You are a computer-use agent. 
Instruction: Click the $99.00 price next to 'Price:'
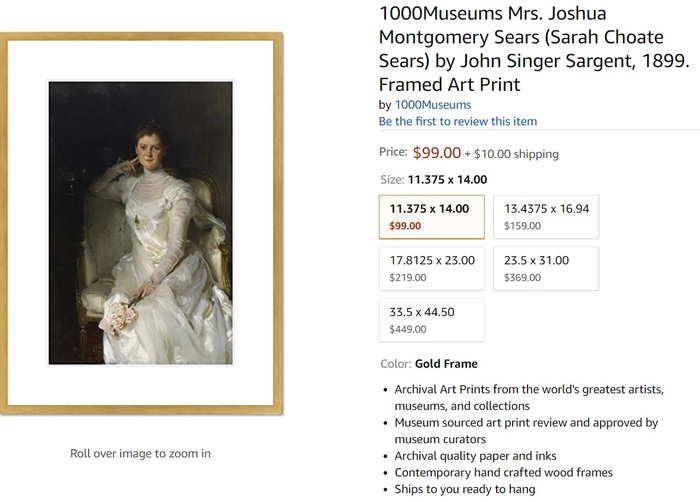coord(437,153)
